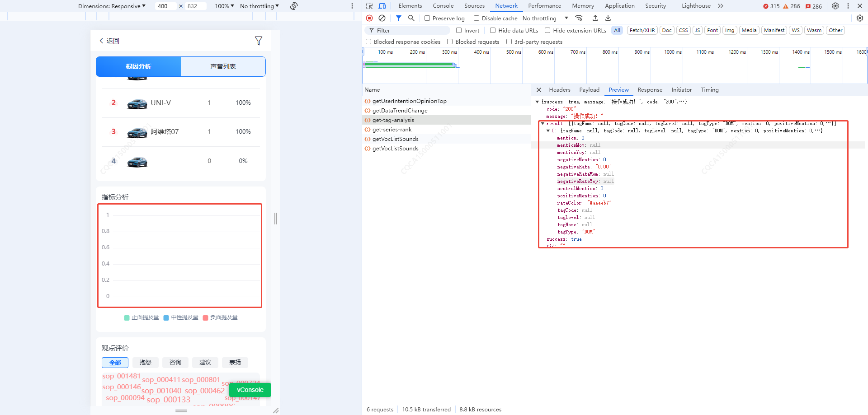Toggle the Hide data URLs checkbox
Image resolution: width=868 pixels, height=415 pixels.
pos(493,30)
